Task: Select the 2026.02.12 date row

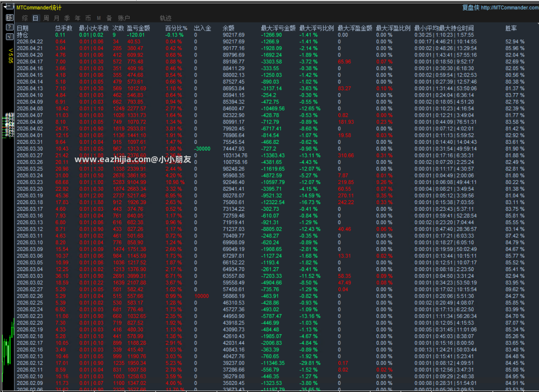Action: (x=30, y=363)
